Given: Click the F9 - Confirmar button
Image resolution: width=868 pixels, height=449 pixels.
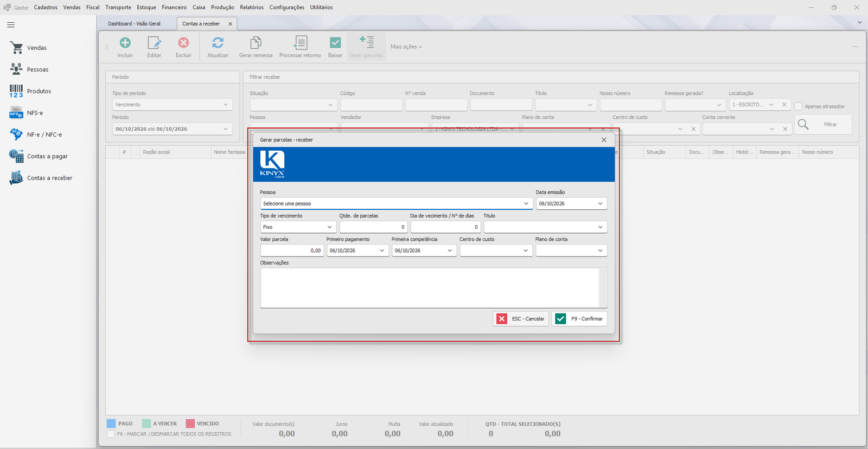Looking at the screenshot, I should (x=579, y=319).
